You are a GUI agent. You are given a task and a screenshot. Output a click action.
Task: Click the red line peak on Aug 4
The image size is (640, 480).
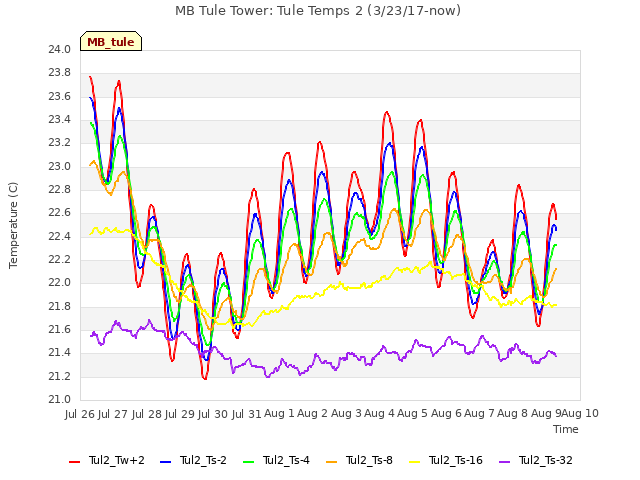tap(386, 112)
